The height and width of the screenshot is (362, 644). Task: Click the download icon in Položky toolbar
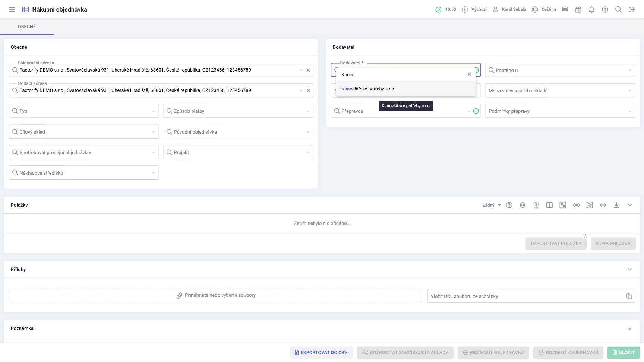point(616,205)
